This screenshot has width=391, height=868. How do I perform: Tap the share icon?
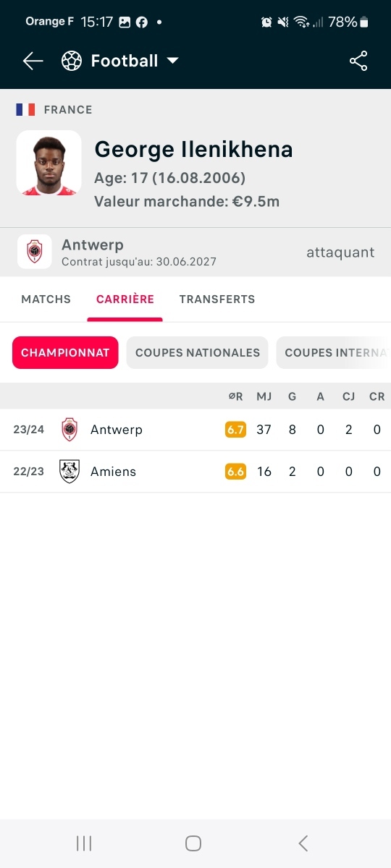pyautogui.click(x=358, y=61)
